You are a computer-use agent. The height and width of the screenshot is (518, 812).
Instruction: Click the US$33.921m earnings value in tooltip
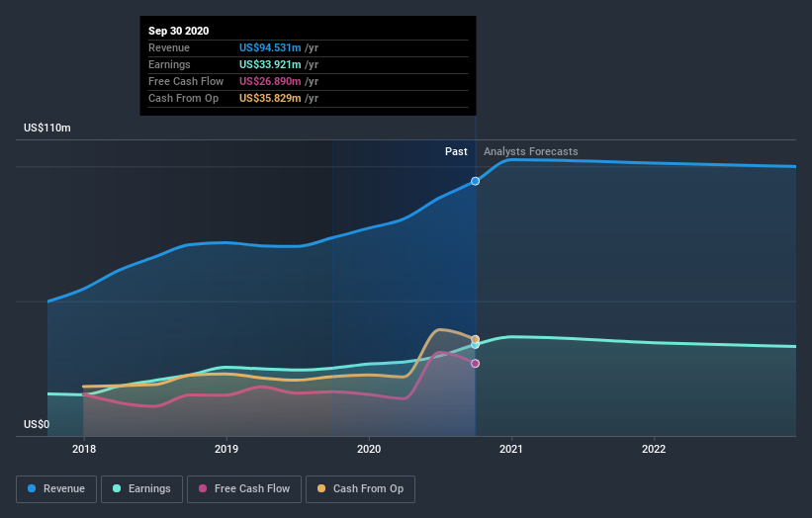[270, 64]
